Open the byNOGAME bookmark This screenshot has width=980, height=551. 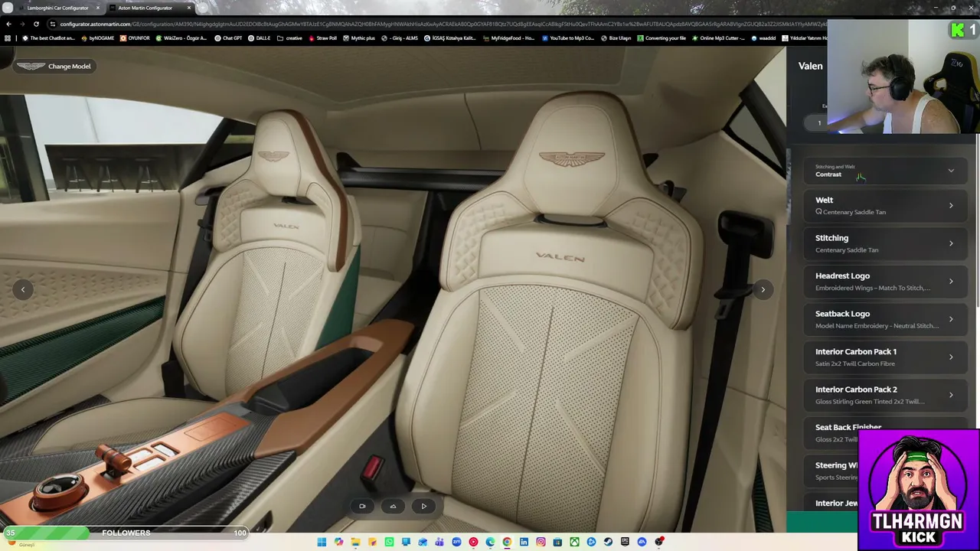(x=97, y=38)
